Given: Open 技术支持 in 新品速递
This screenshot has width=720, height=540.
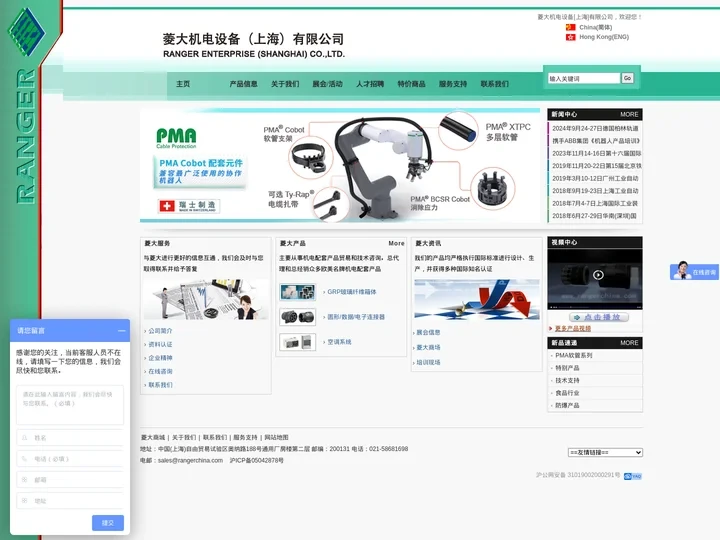Looking at the screenshot, I should pos(567,380).
